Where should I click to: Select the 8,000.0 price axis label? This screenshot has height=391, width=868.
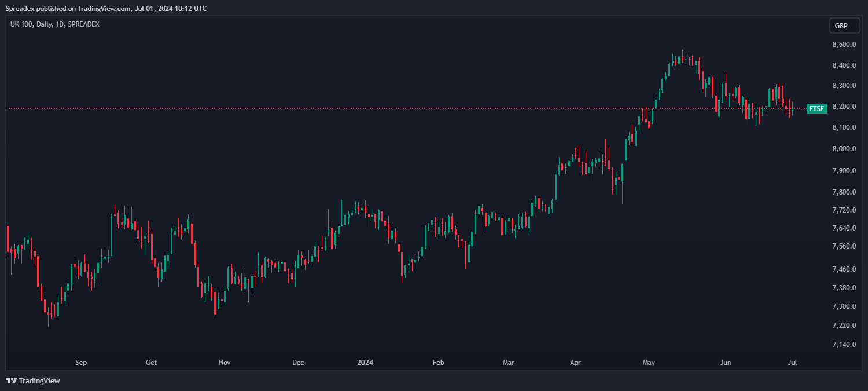(x=845, y=149)
